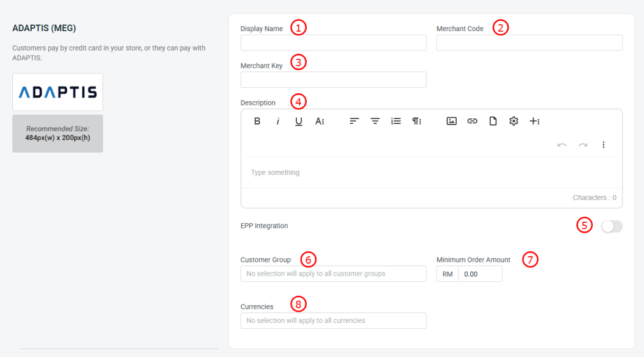
Task: Add a hyperlink using the link icon
Action: pos(472,121)
